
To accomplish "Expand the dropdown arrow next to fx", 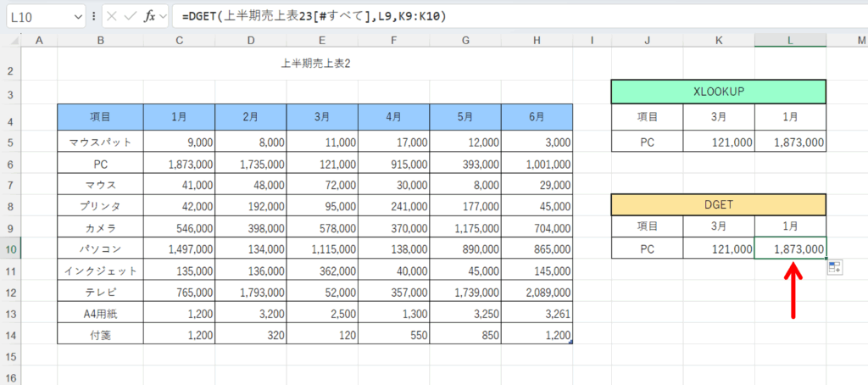I will [164, 16].
